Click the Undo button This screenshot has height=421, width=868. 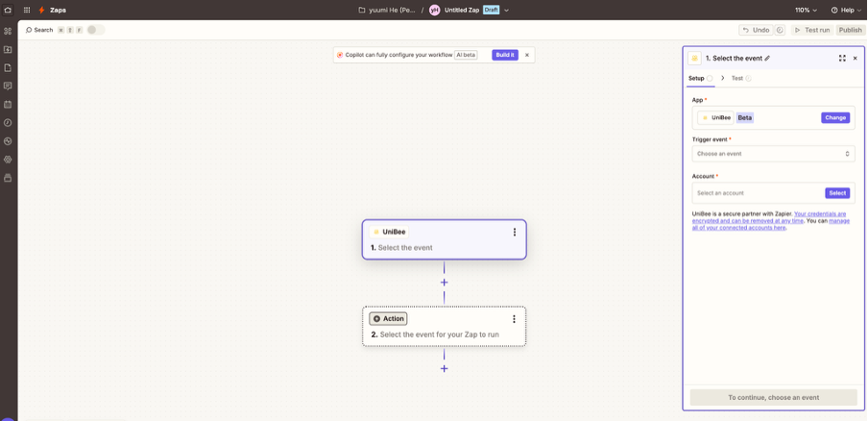coord(757,30)
